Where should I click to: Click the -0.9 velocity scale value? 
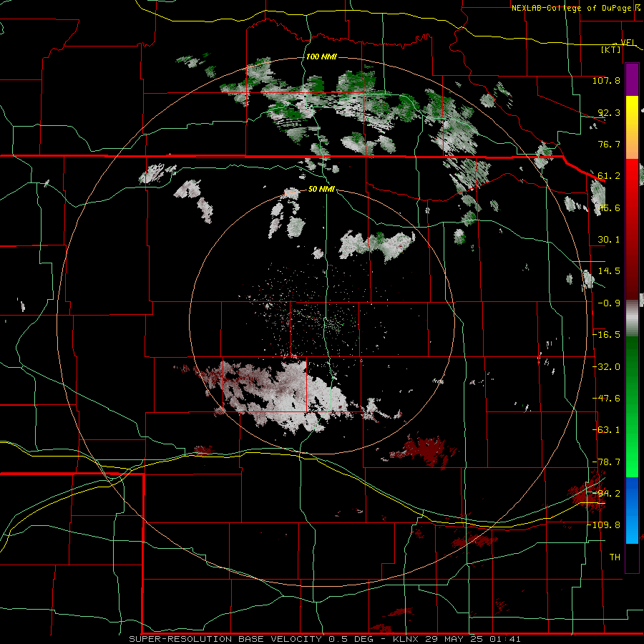pyautogui.click(x=609, y=303)
